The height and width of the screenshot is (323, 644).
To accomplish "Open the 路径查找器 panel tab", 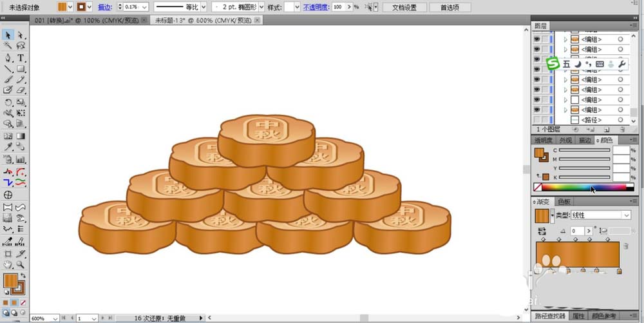I will point(551,316).
